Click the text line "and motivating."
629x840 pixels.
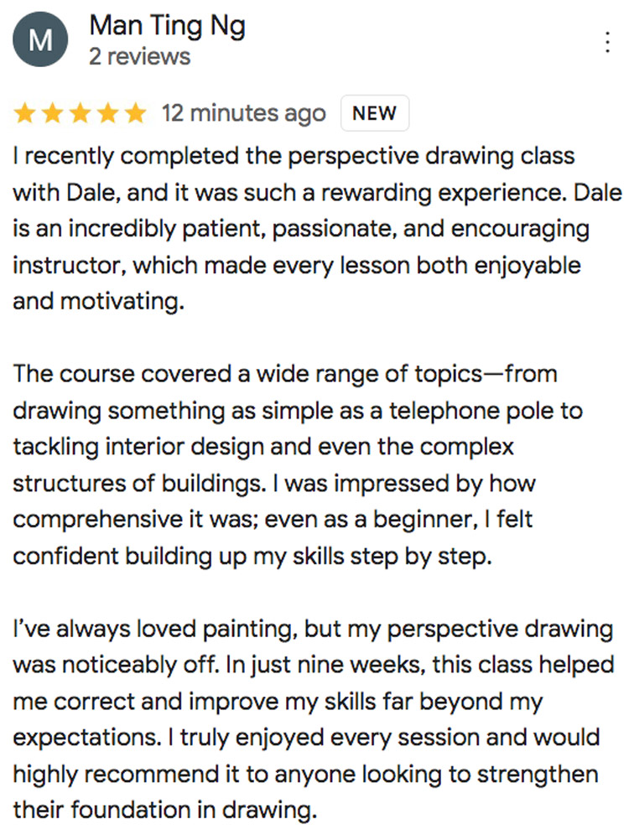click(97, 302)
